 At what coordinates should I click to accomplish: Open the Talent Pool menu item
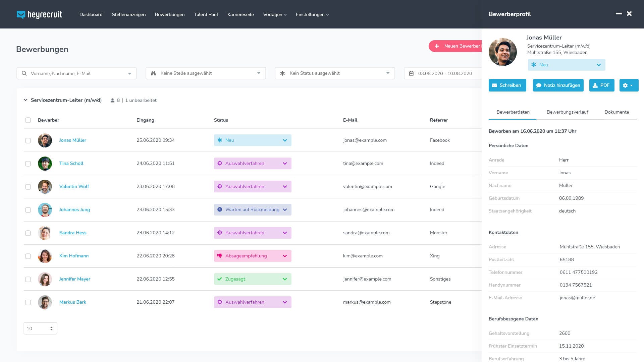coord(206,14)
